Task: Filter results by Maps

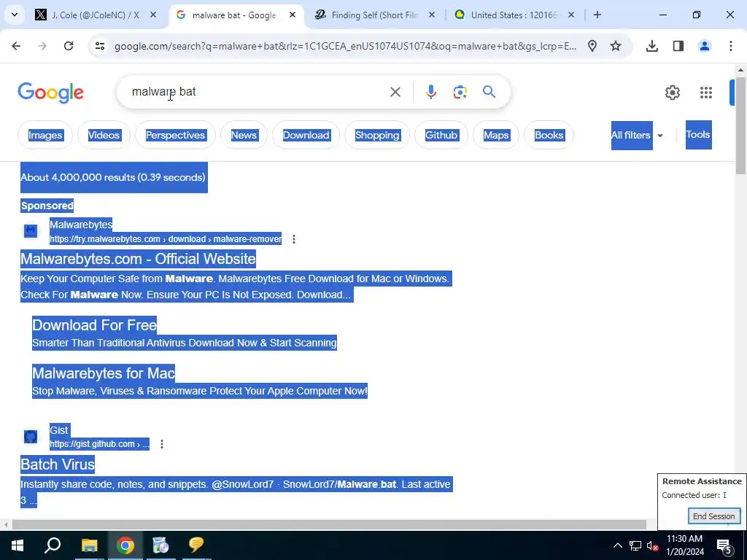Action: tap(496, 135)
